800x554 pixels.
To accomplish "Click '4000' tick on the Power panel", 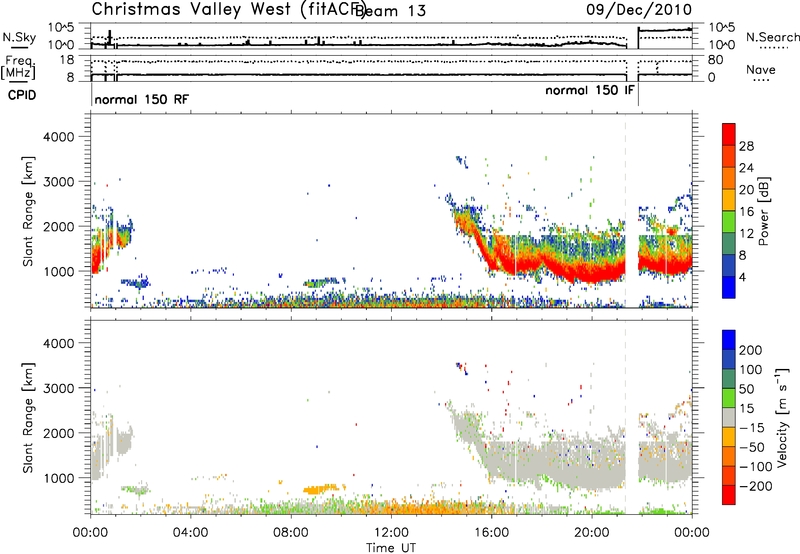I will pos(58,137).
